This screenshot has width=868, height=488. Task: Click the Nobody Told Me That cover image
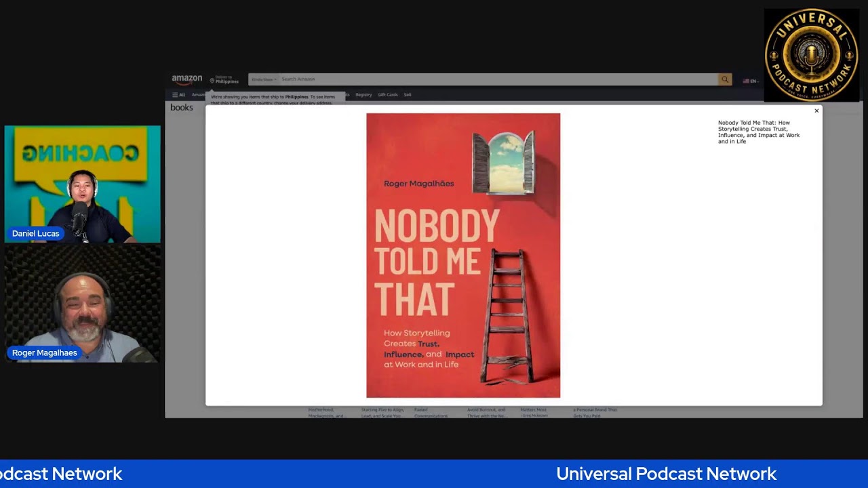463,256
